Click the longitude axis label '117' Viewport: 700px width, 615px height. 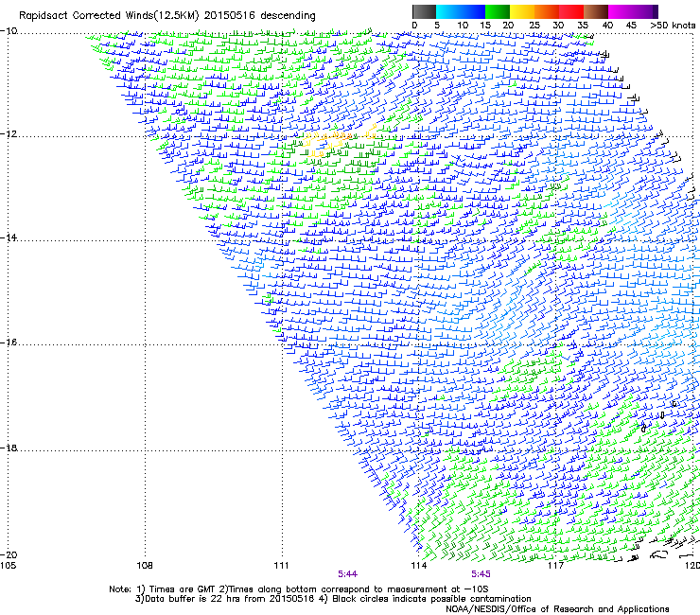coord(555,566)
